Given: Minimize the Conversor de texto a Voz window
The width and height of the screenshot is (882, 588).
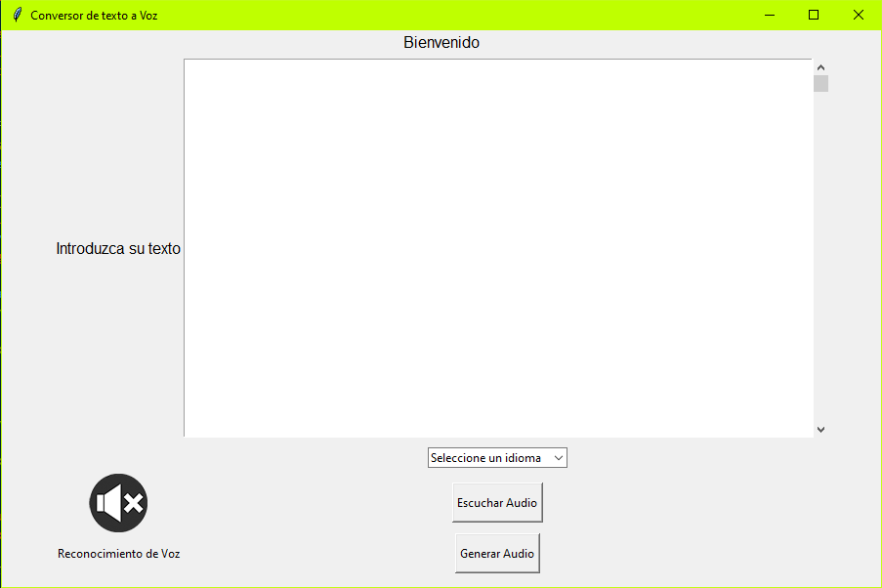Looking at the screenshot, I should (770, 15).
